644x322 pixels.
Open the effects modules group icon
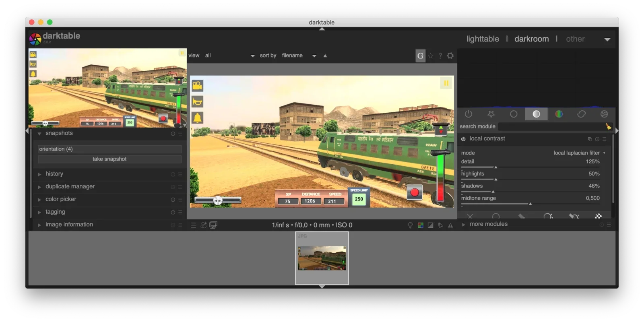pos(604,114)
